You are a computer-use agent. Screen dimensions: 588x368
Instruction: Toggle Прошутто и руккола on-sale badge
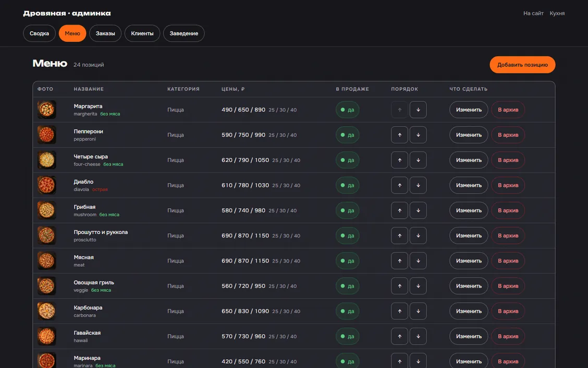(x=347, y=235)
